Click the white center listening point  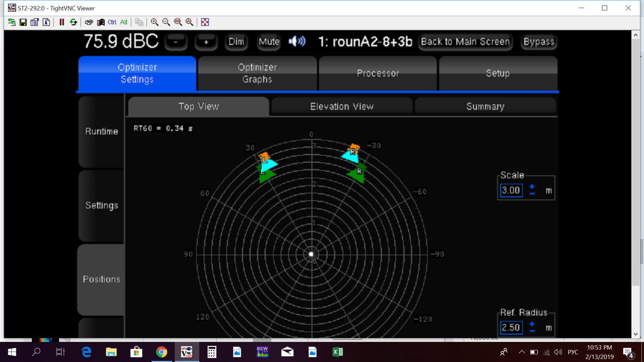click(x=311, y=254)
